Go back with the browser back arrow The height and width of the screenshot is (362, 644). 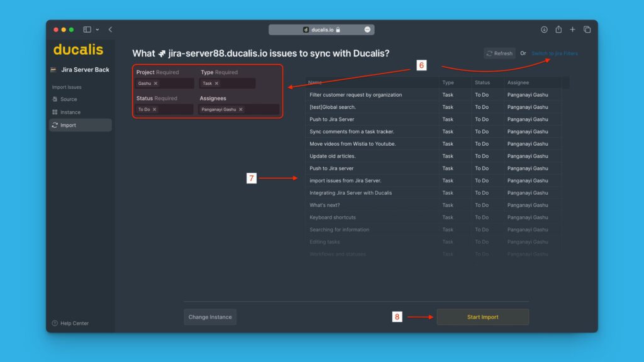tap(110, 30)
